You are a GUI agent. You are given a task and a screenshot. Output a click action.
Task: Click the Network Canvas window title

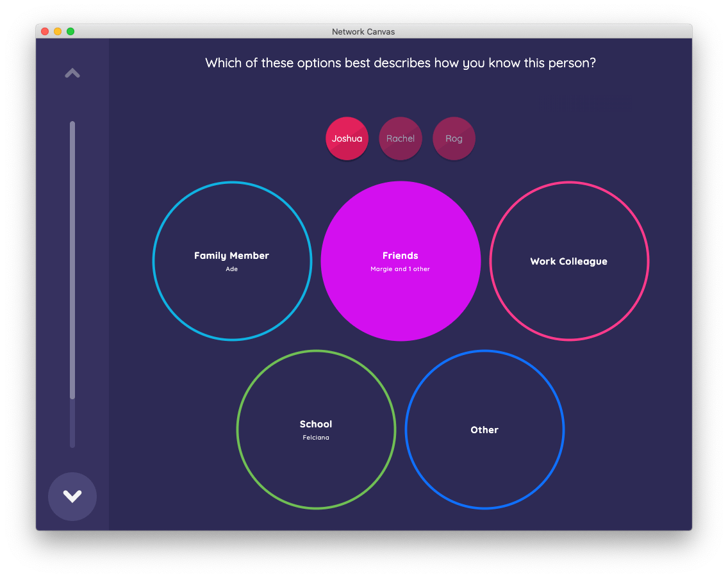tap(363, 31)
